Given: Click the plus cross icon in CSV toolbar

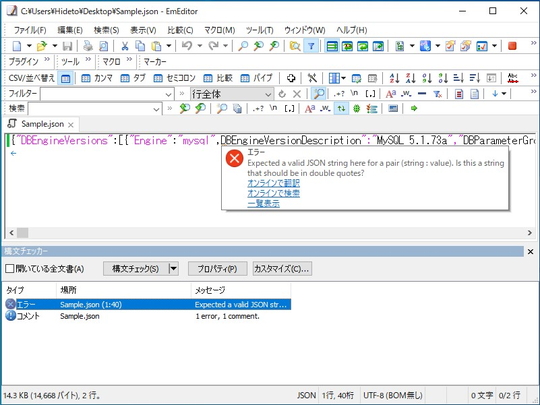Looking at the screenshot, I should tap(291, 78).
